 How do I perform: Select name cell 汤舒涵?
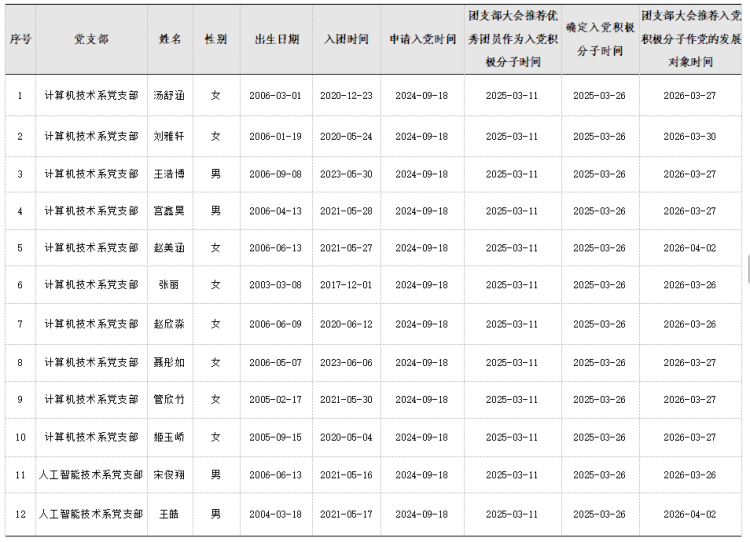pyautogui.click(x=169, y=96)
